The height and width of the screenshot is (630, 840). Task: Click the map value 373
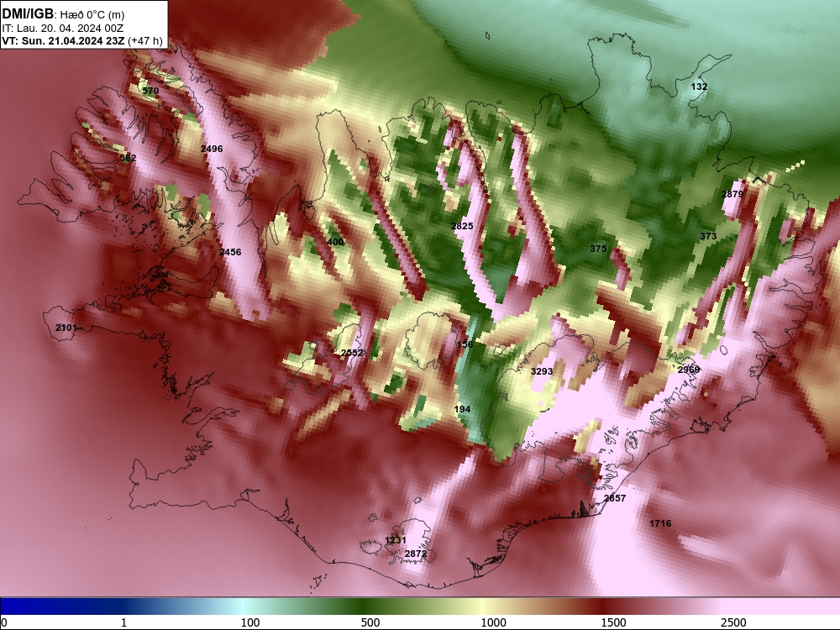click(708, 236)
